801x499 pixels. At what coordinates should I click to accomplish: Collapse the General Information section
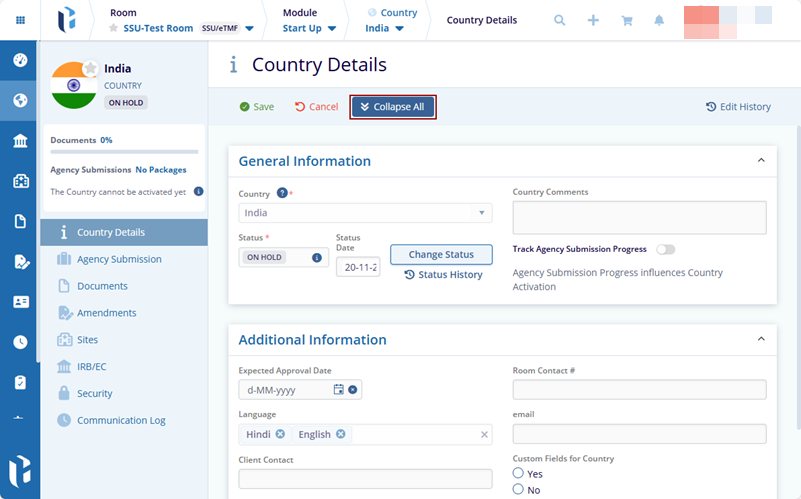tap(761, 161)
